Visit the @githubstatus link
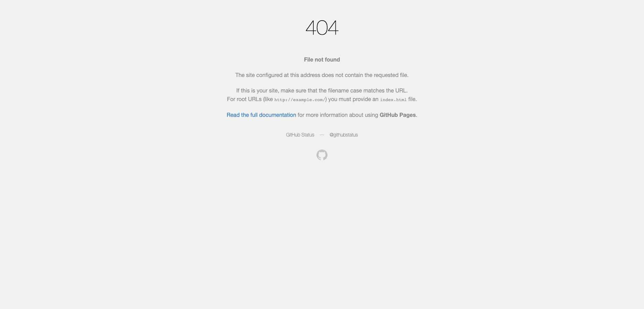 [x=344, y=135]
